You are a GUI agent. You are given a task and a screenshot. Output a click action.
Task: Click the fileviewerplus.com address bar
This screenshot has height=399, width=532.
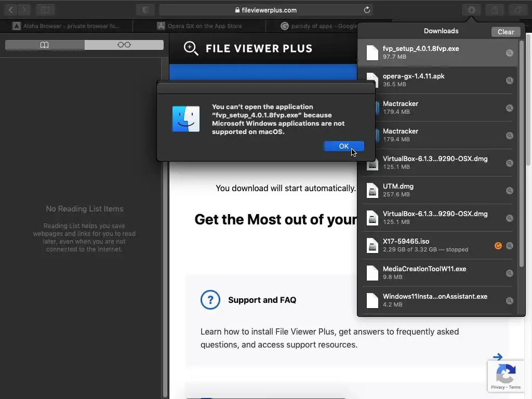click(266, 10)
